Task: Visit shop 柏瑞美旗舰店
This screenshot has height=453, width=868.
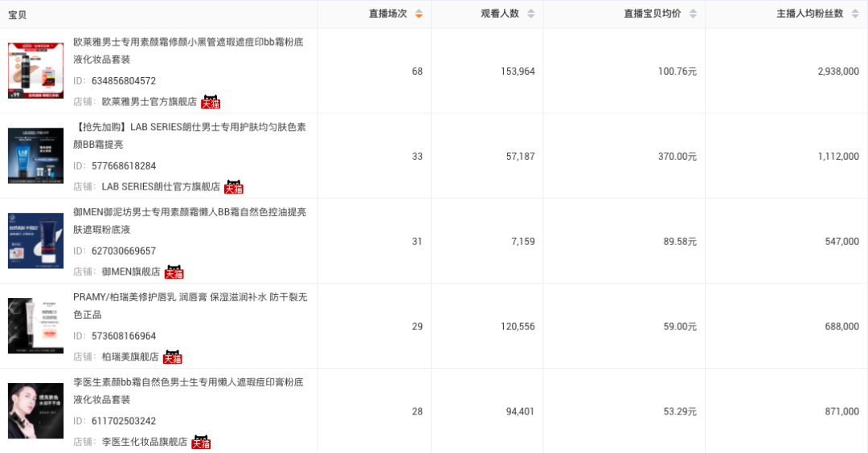Action: click(x=130, y=357)
